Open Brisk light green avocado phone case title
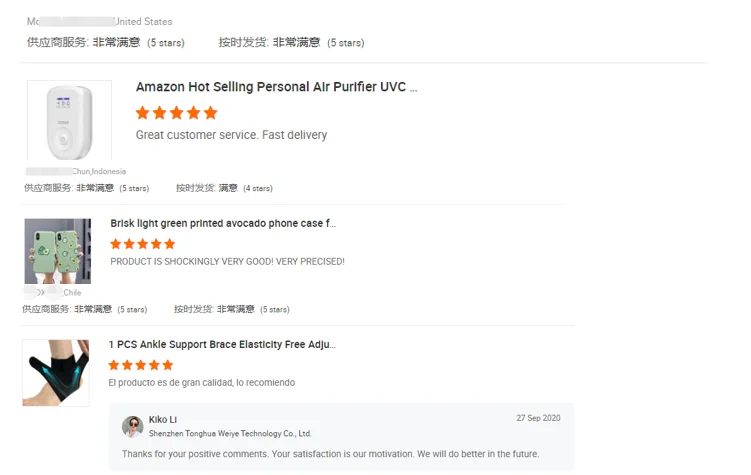751x475 pixels. click(x=223, y=223)
